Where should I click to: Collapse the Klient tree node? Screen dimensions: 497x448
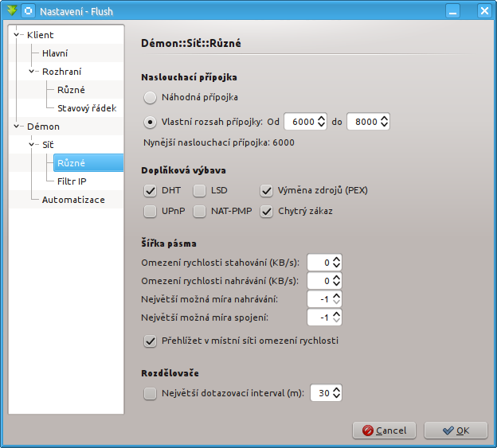(17, 35)
